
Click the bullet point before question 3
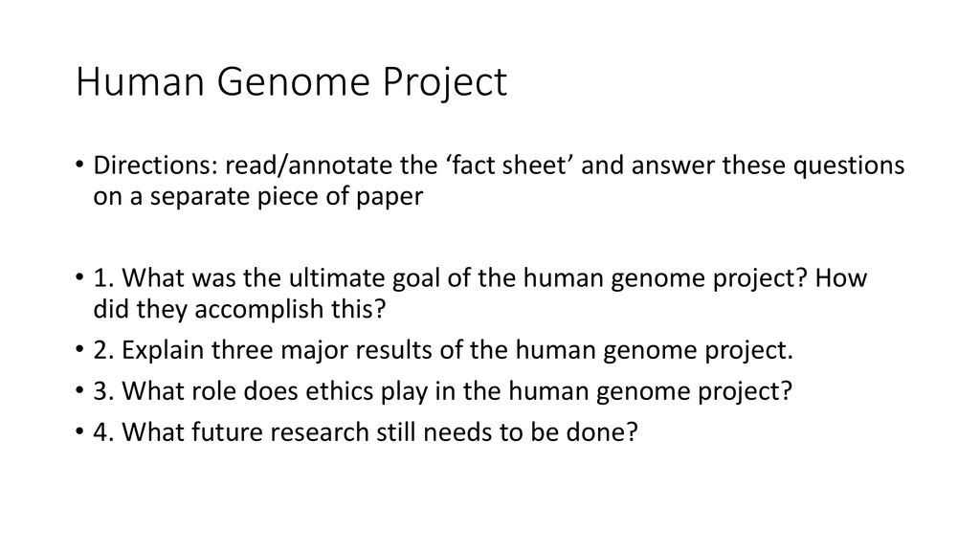[x=79, y=391]
